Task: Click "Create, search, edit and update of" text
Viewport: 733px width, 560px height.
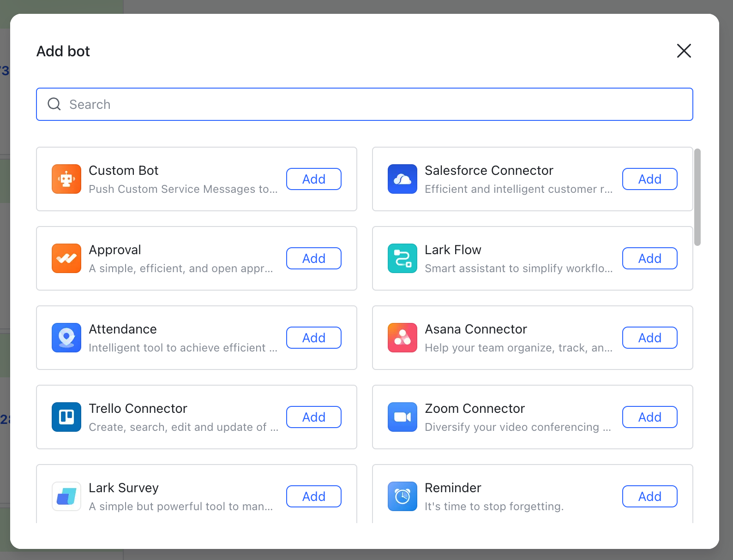Action: (178, 427)
